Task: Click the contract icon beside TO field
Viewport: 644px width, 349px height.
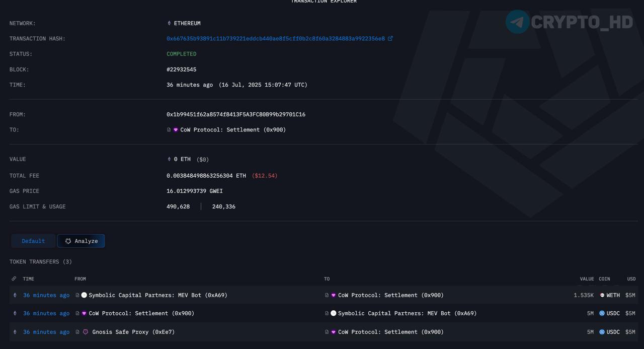Action: pos(169,129)
